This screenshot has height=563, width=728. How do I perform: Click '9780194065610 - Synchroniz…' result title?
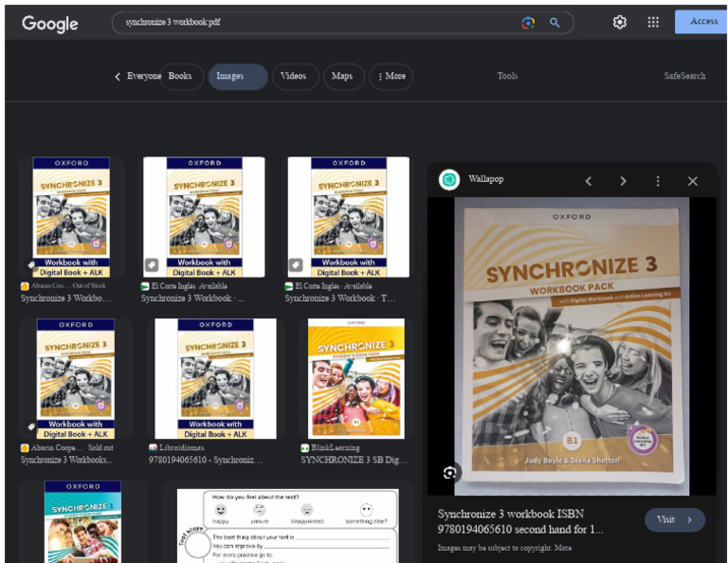pos(205,460)
